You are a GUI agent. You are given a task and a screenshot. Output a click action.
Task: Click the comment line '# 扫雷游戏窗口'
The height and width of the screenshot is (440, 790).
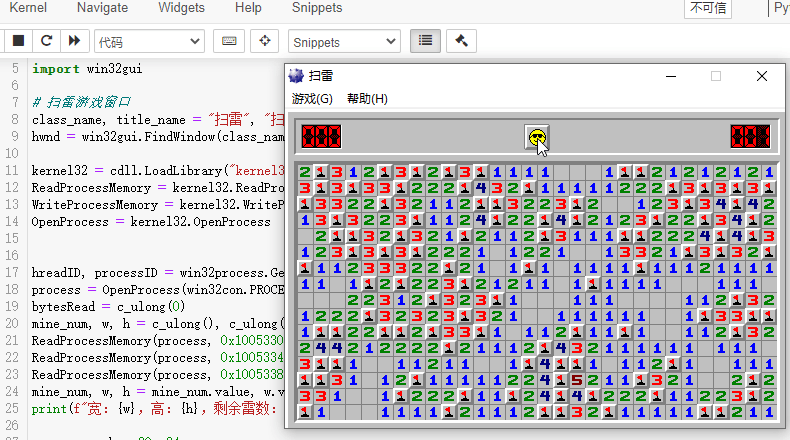pos(81,102)
